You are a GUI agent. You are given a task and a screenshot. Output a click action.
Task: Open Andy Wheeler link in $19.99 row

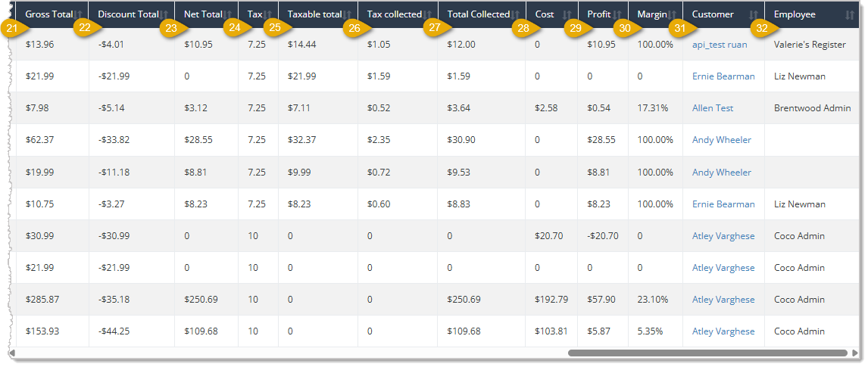point(721,172)
